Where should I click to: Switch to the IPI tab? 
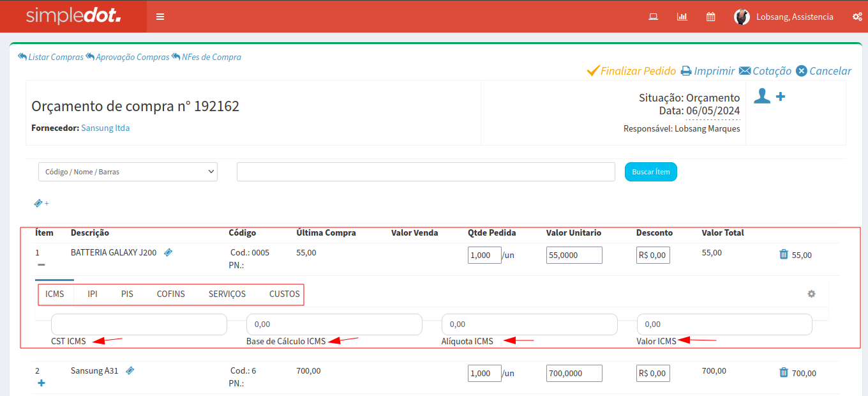coord(93,294)
